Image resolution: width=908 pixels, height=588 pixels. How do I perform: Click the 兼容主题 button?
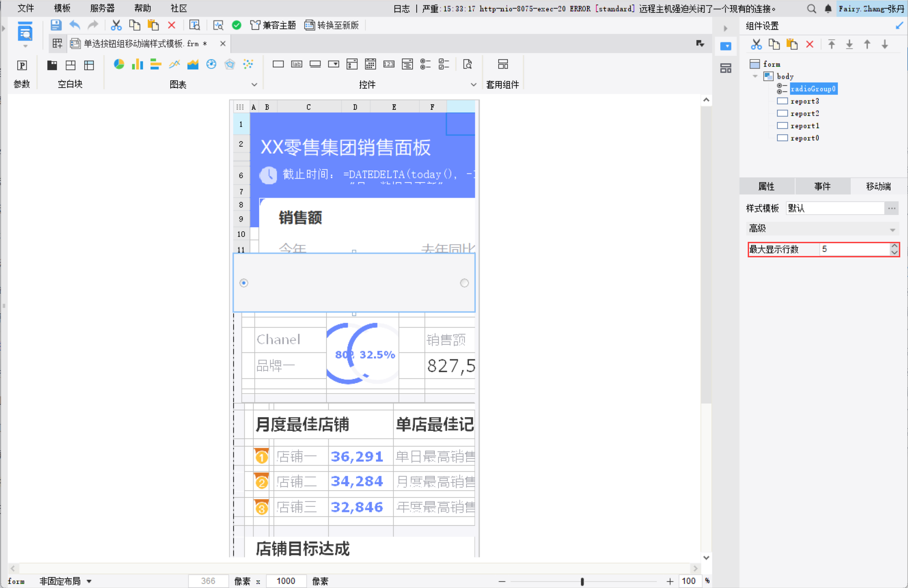pyautogui.click(x=273, y=25)
